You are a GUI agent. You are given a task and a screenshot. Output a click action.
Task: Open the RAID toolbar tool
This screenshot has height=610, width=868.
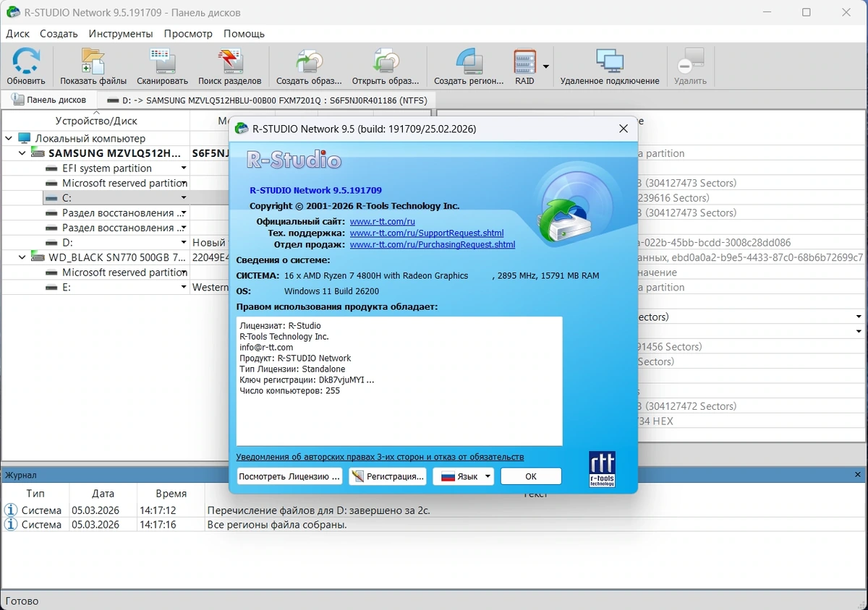[524, 67]
